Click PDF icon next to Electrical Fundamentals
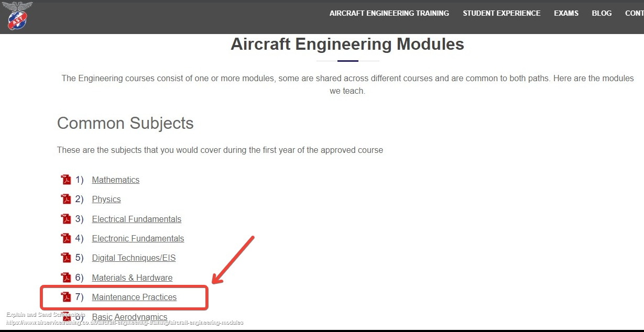 pyautogui.click(x=66, y=219)
